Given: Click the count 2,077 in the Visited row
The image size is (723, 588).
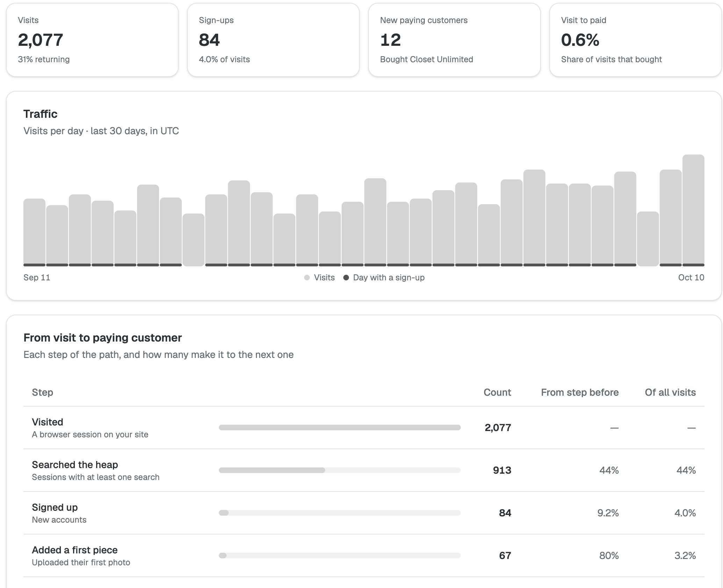Looking at the screenshot, I should (498, 428).
